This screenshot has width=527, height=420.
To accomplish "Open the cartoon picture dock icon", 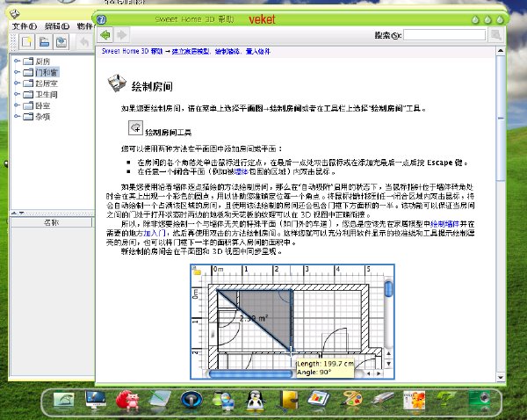I will [x=415, y=400].
